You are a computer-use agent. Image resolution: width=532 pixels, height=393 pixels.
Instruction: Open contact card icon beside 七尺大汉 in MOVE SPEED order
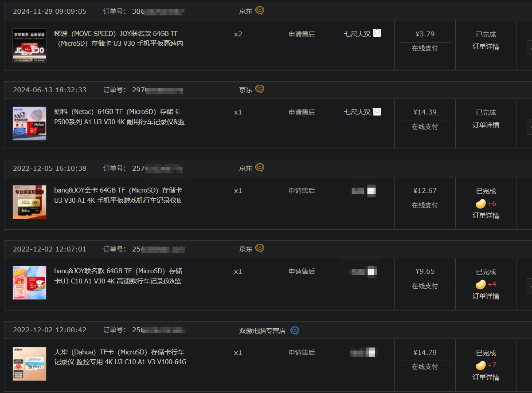377,33
